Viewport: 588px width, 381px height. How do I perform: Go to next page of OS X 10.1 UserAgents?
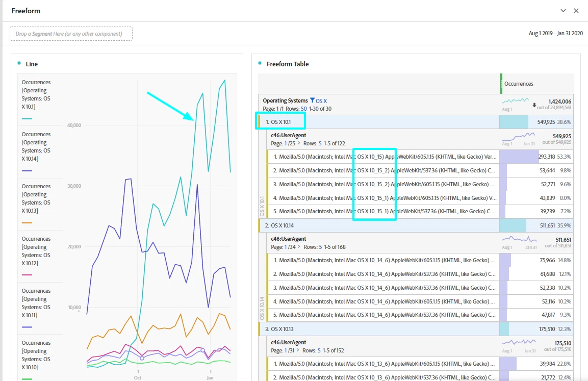click(298, 143)
